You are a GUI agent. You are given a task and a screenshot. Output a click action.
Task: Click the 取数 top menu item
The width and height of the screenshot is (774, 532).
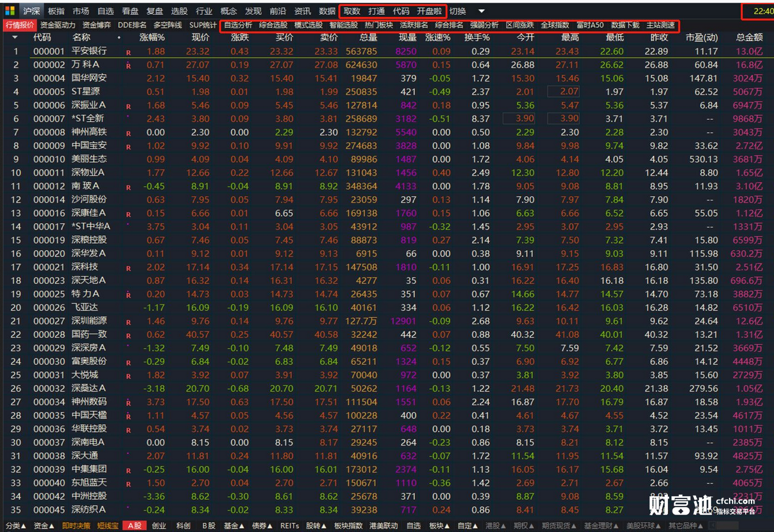(352, 11)
